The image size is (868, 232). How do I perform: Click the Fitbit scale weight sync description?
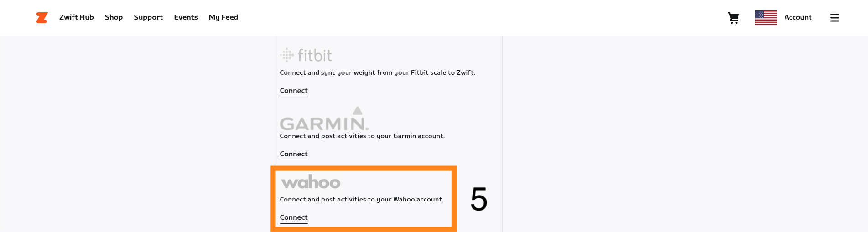pos(377,72)
